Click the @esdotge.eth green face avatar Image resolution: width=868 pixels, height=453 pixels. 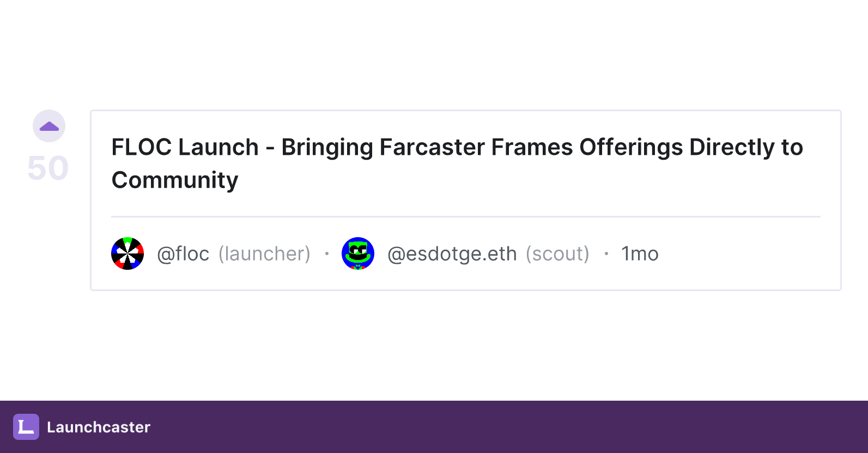point(358,253)
